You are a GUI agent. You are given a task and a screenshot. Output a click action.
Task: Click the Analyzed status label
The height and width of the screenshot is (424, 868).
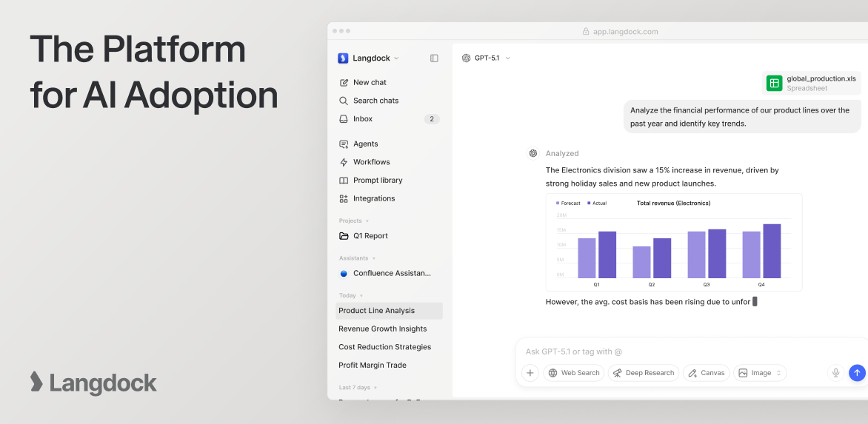point(562,154)
